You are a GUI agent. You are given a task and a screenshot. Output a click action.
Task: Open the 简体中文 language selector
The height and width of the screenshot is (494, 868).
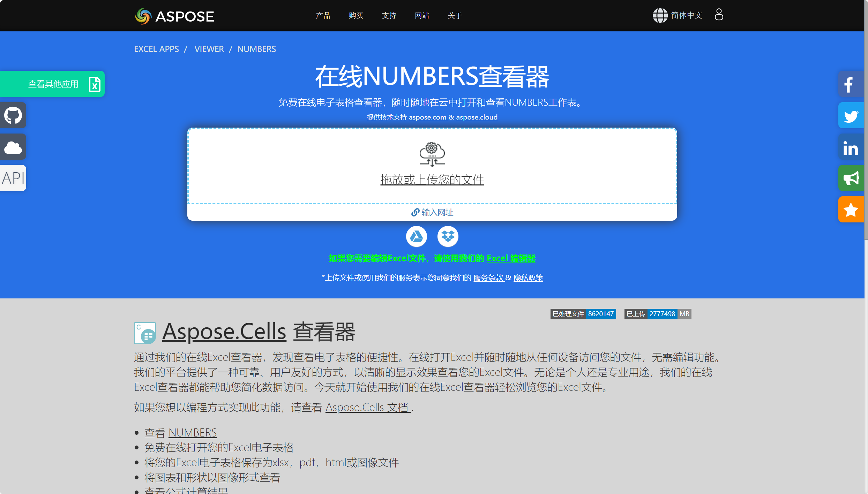pos(677,15)
